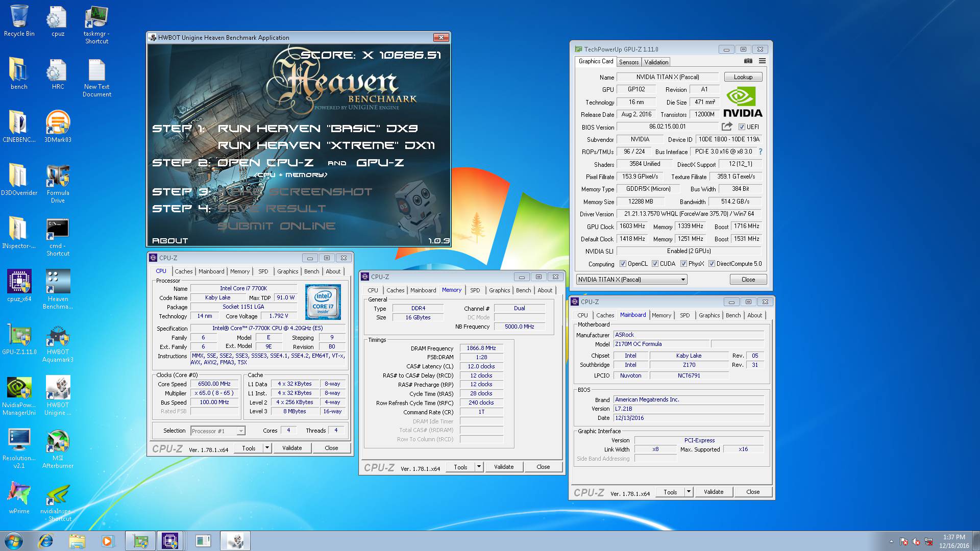980x551 pixels.
Task: Toggle the UEFI checkbox in GPU-Z
Action: (742, 127)
